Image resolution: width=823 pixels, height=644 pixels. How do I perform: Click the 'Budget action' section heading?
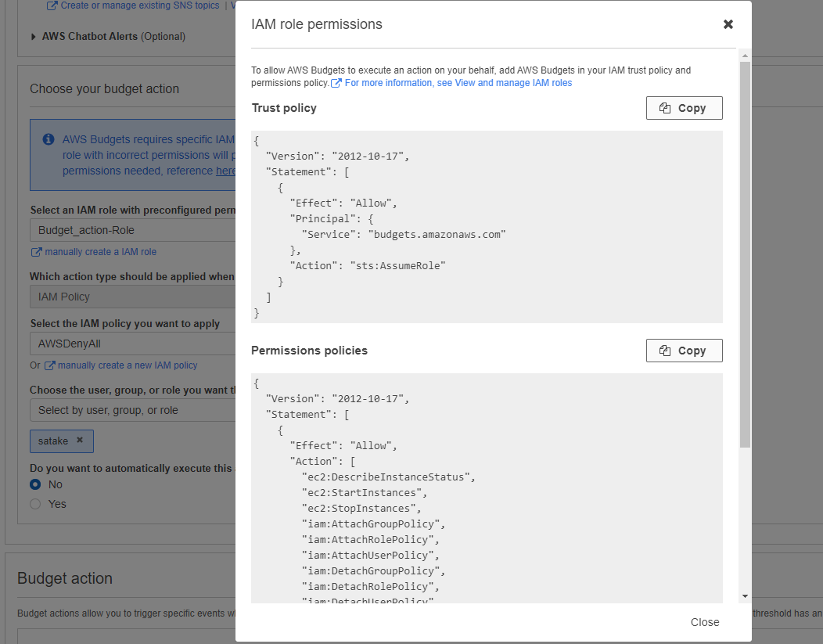pyautogui.click(x=65, y=577)
